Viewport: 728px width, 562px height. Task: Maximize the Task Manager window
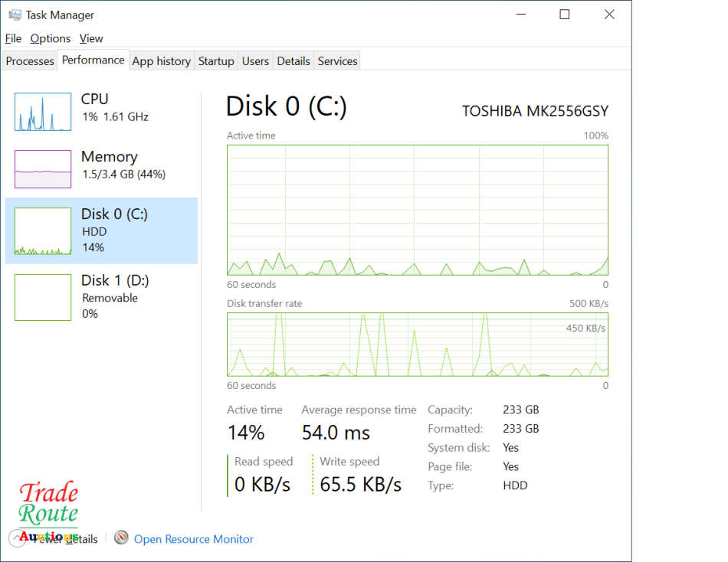click(565, 15)
